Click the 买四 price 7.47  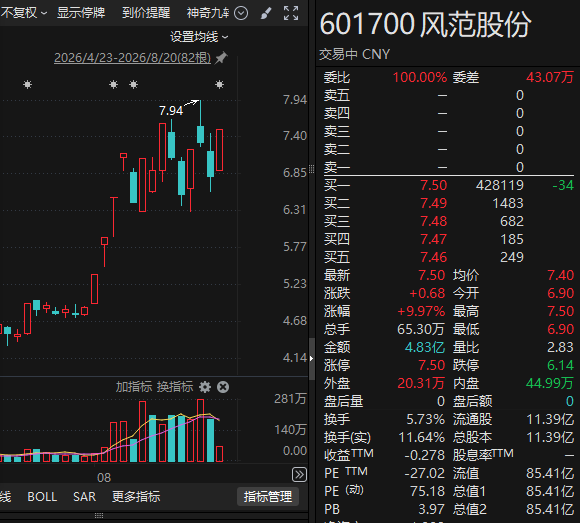tap(434, 239)
